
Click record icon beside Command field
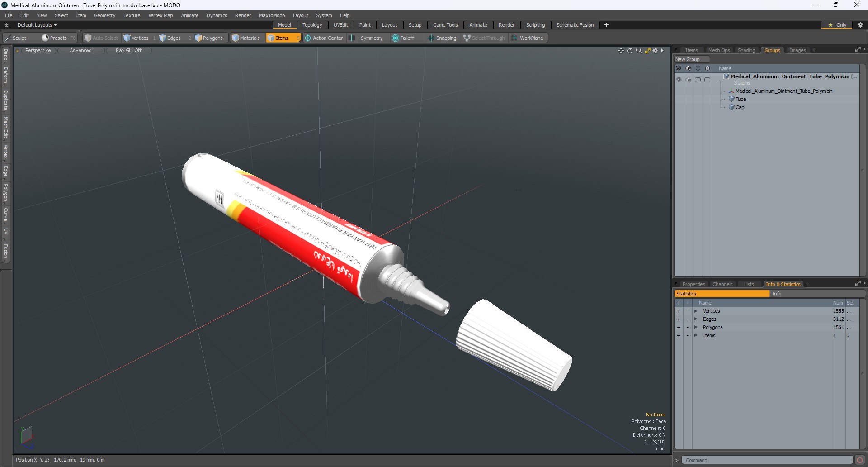point(860,460)
